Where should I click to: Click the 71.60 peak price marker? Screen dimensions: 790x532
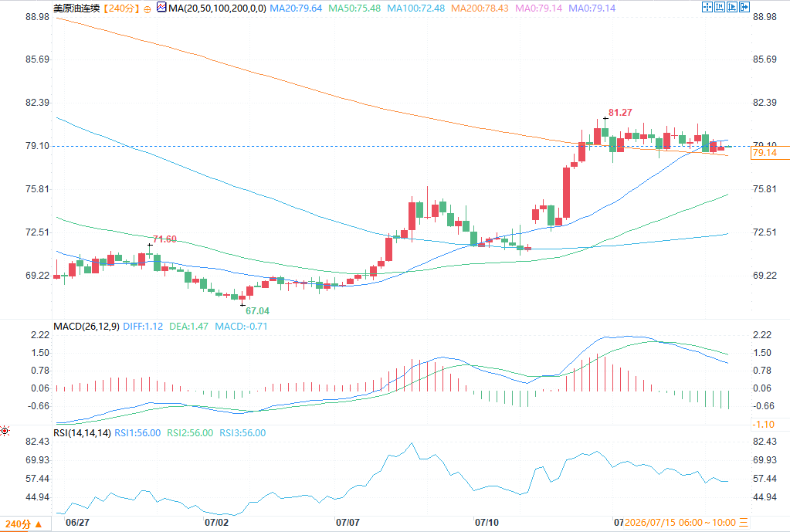[x=164, y=239]
